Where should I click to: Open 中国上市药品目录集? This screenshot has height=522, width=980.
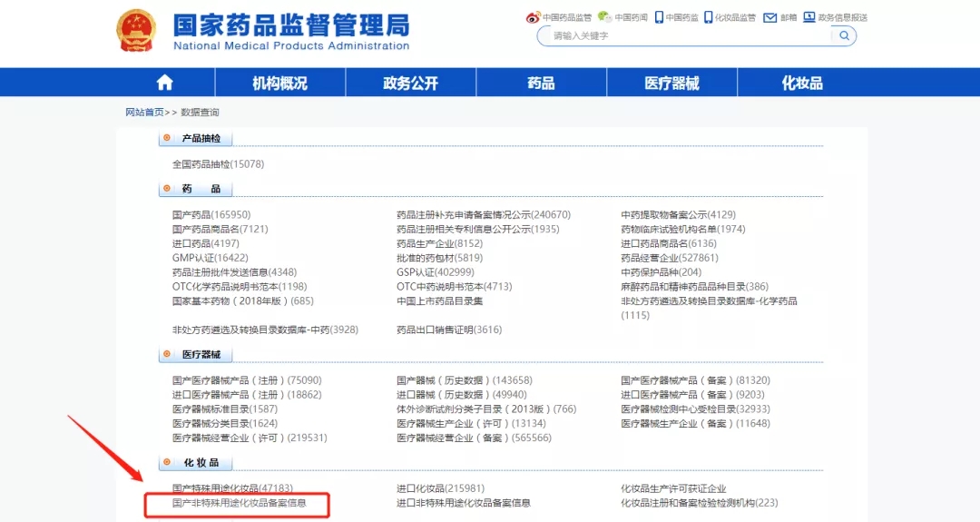(x=439, y=300)
